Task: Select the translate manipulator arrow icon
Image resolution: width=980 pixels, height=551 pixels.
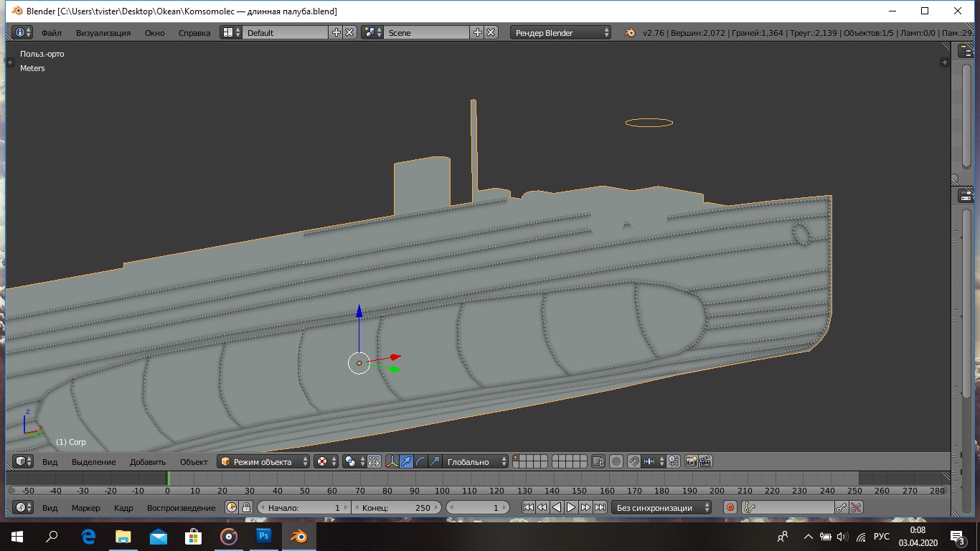Action: coord(406,462)
